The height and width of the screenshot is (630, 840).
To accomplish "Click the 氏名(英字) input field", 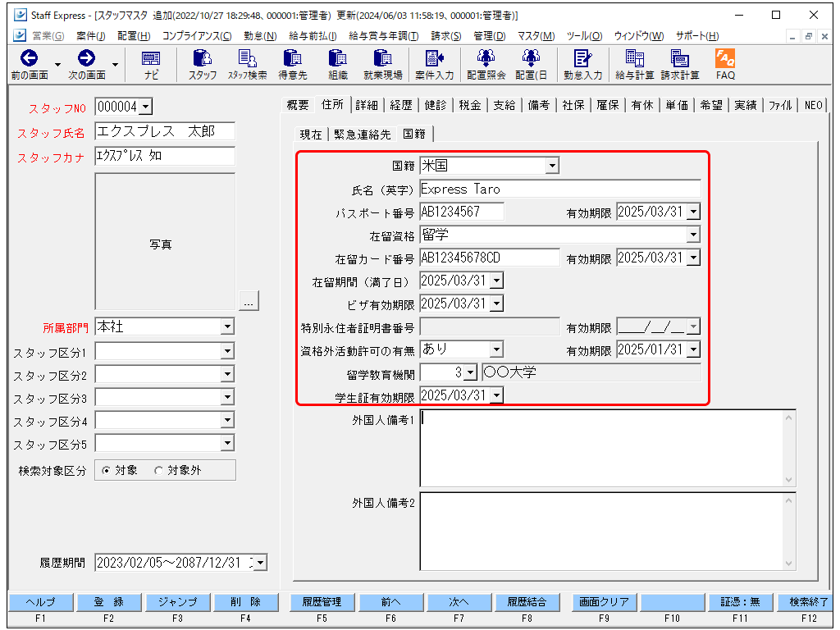I will point(559,189).
